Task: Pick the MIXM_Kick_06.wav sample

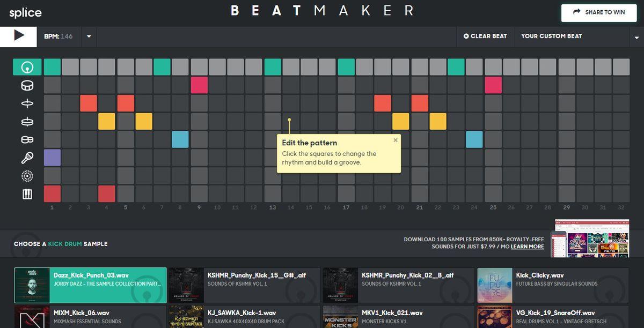Action: tap(90, 317)
